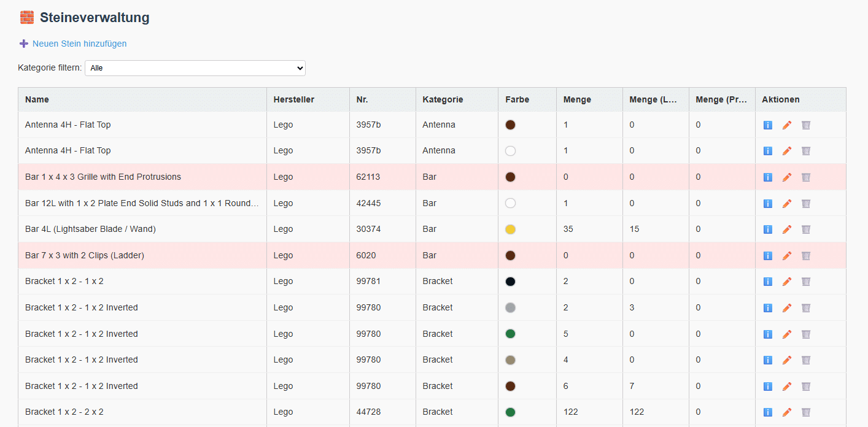The height and width of the screenshot is (427, 868).
Task: Delete the bracket with number 99781
Action: coord(806,282)
